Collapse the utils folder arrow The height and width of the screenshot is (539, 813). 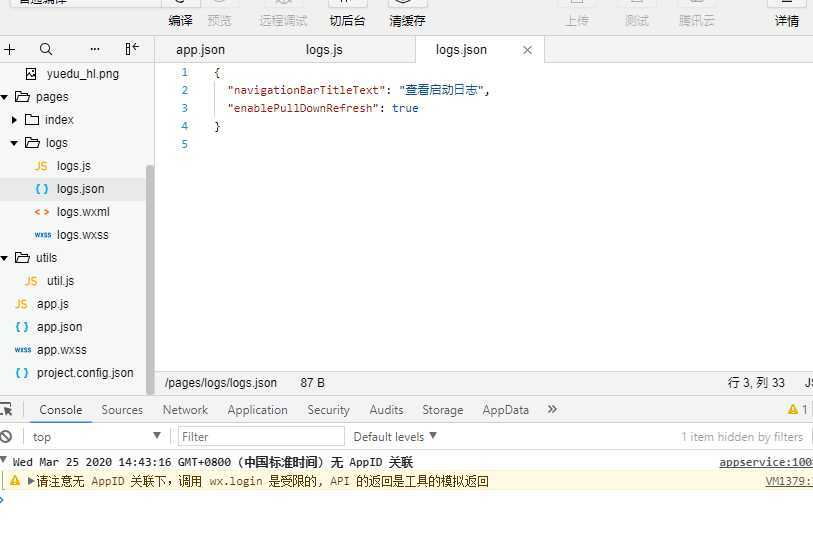point(5,258)
